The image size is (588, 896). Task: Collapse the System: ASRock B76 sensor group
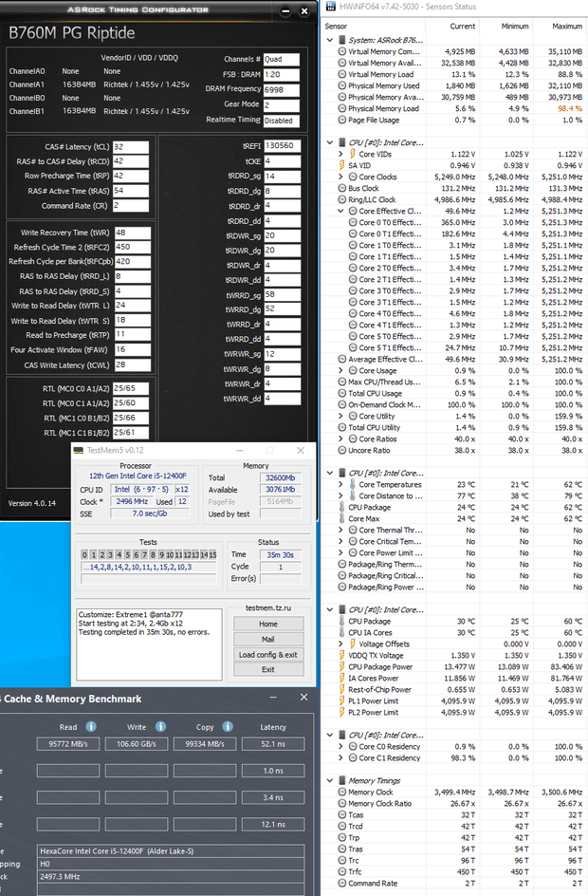click(330, 40)
